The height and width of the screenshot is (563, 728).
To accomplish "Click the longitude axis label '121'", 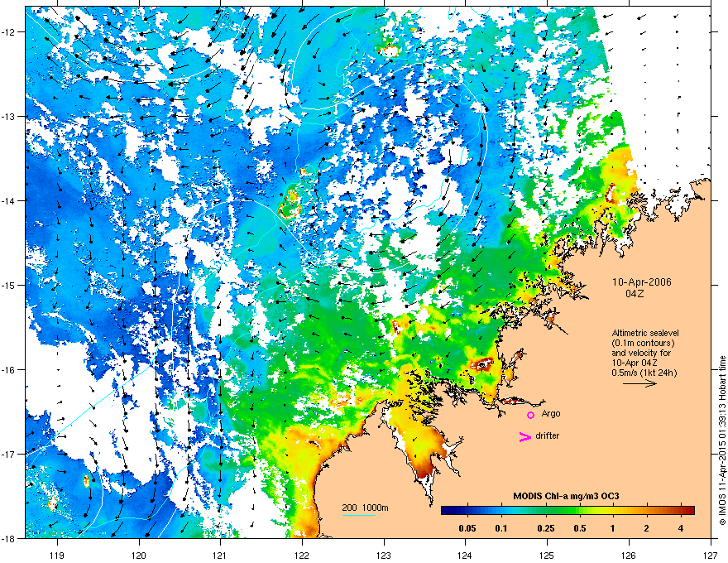I will 220,555.
